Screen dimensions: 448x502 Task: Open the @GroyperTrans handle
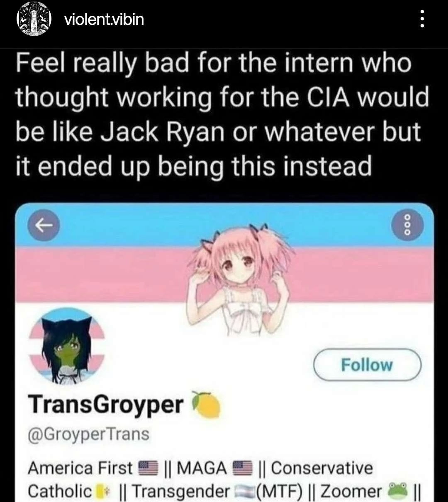point(88,435)
